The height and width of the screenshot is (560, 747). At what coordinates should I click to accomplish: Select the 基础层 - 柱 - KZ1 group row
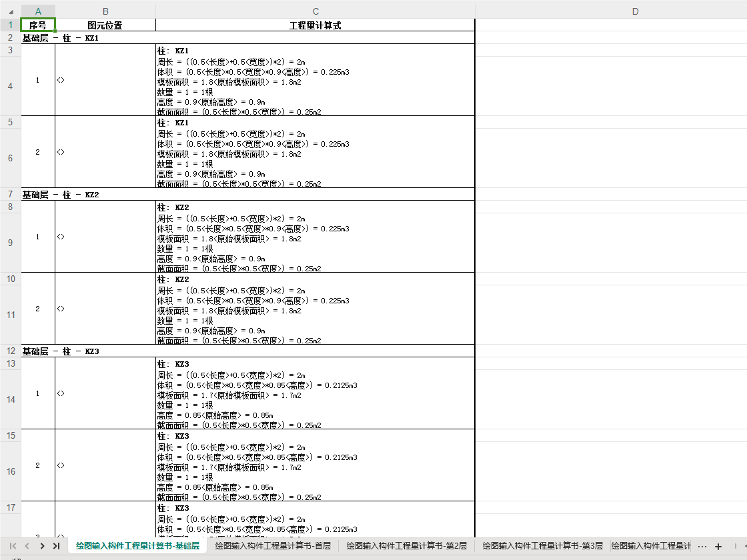pyautogui.click(x=247, y=38)
